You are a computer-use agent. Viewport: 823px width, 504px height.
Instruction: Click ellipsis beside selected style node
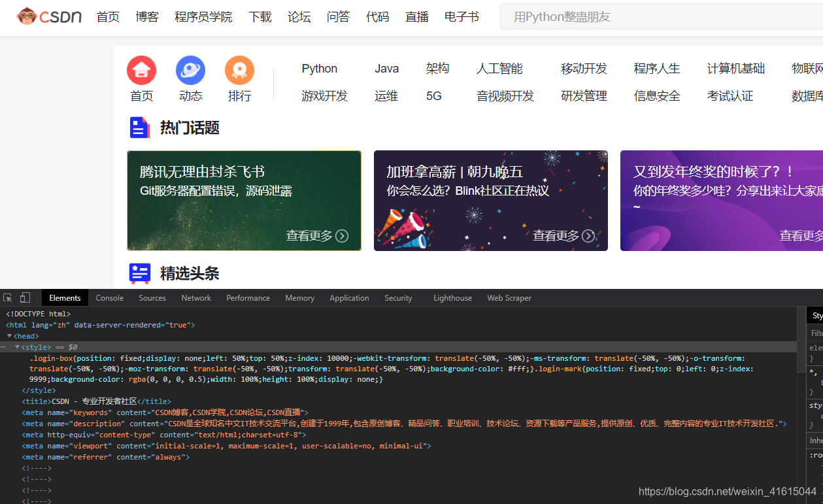(3, 347)
